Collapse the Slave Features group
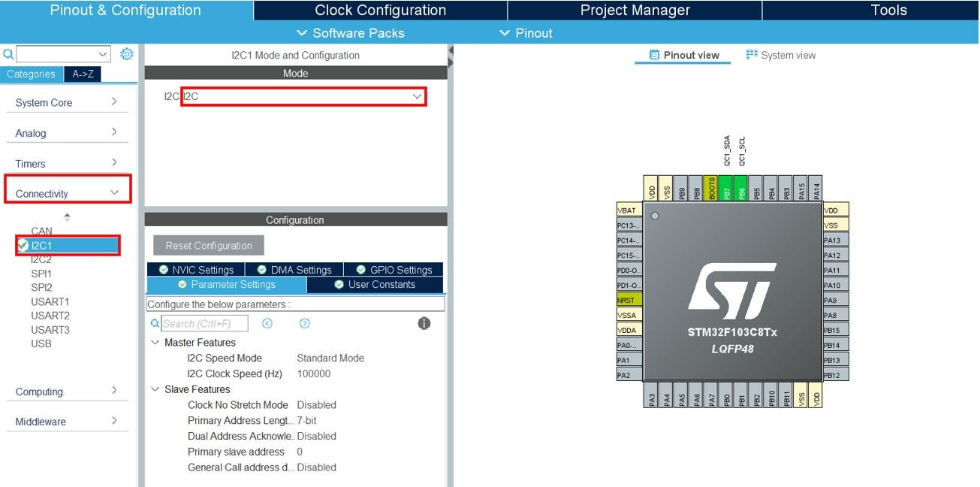Screen dimensions: 980x487 [x=155, y=389]
